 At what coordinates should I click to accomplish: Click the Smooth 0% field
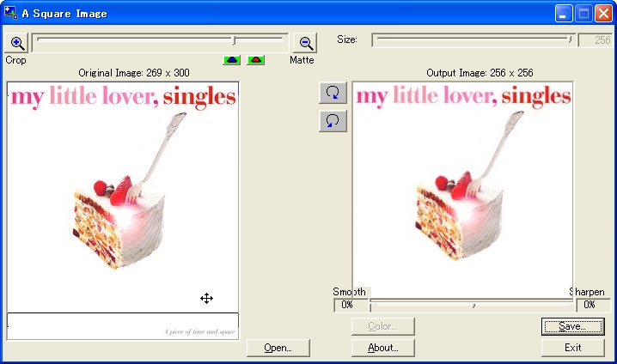(351, 305)
